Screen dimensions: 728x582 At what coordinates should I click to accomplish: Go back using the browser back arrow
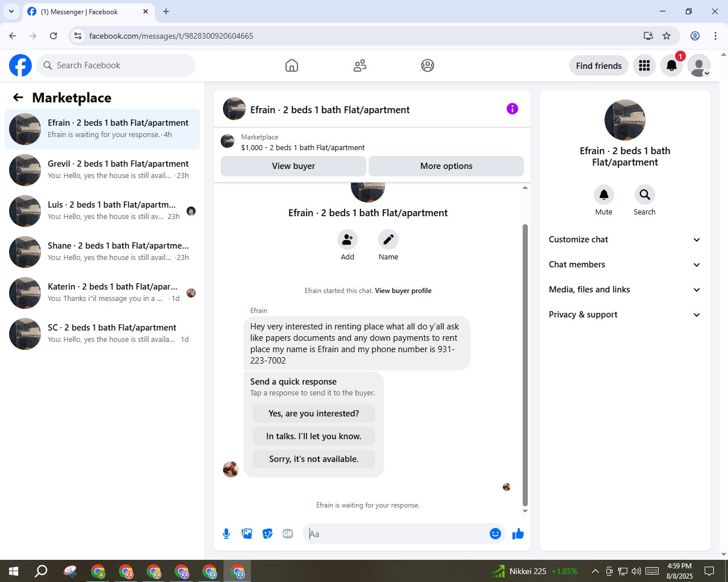click(13, 36)
